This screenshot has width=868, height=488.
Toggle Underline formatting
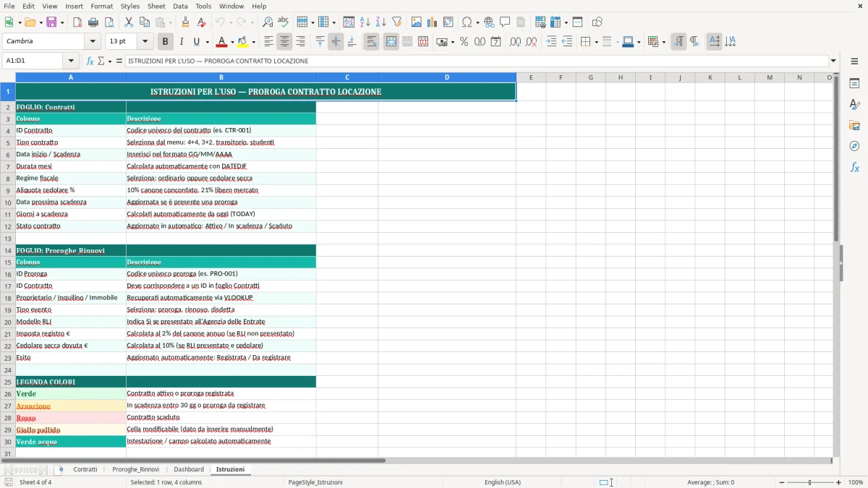[x=197, y=42]
